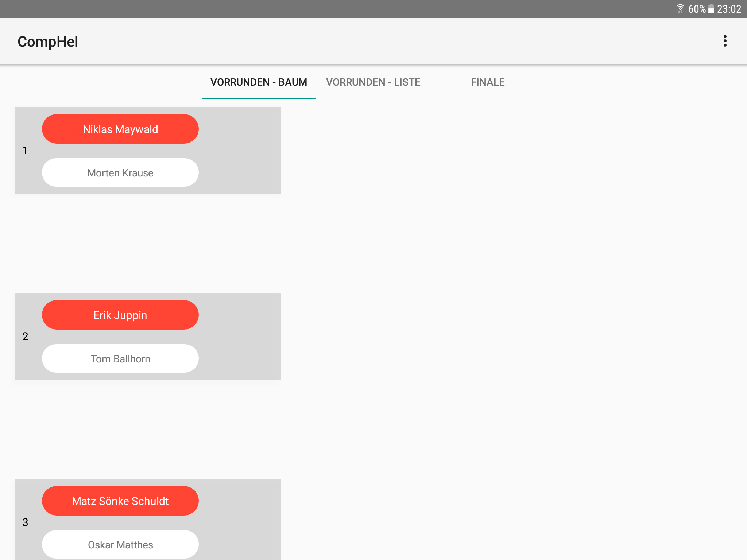Tap the 60% battery percentage
The height and width of the screenshot is (560, 747).
[x=697, y=9]
